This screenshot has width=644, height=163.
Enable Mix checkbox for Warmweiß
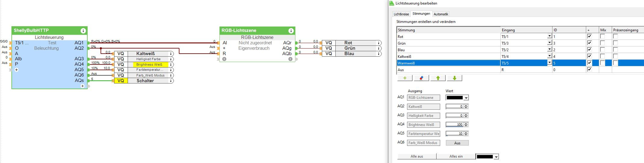602,63
